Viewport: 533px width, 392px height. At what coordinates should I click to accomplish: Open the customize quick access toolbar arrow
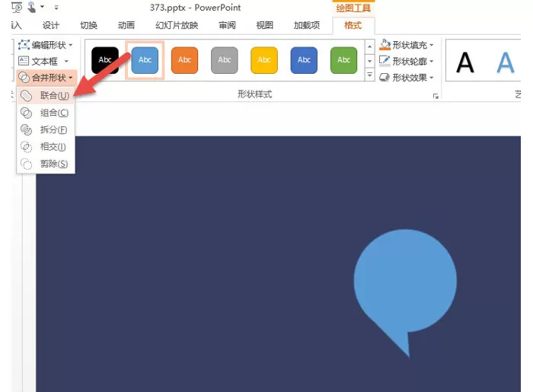[x=56, y=7]
